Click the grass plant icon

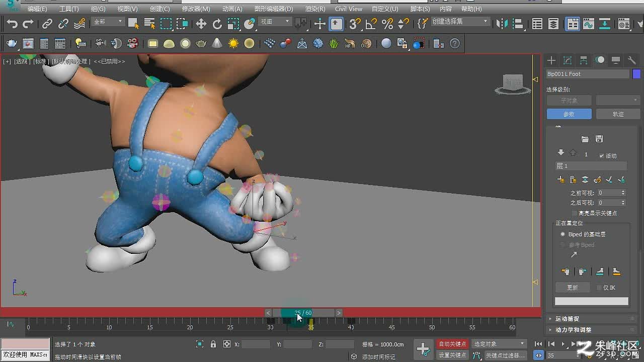pyautogui.click(x=334, y=44)
